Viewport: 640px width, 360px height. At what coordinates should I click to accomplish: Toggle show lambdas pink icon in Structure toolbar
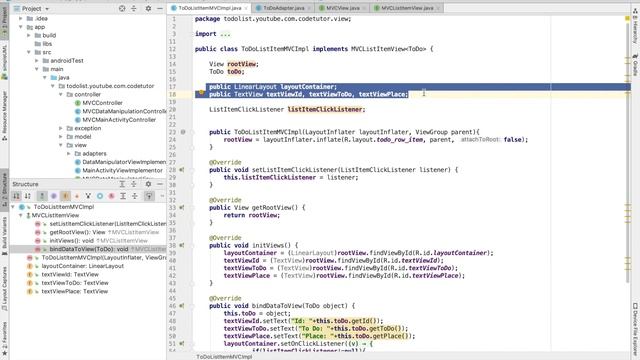point(111,196)
